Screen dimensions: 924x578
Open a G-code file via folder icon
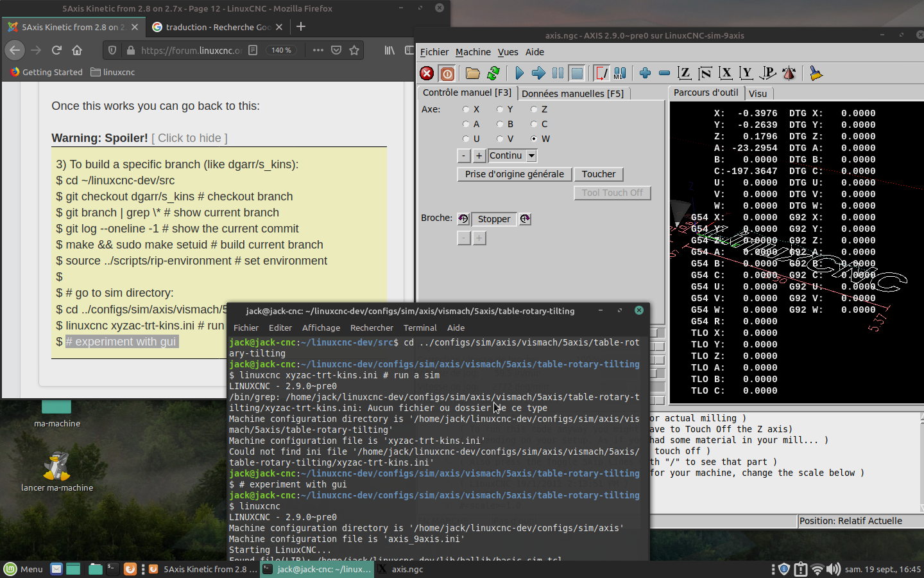(x=473, y=73)
